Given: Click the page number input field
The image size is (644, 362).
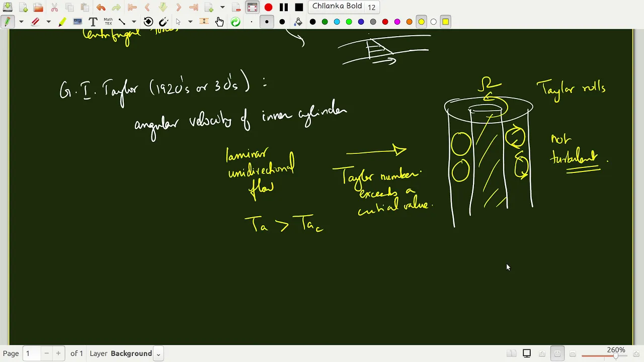Looking at the screenshot, I should pyautogui.click(x=31, y=353).
